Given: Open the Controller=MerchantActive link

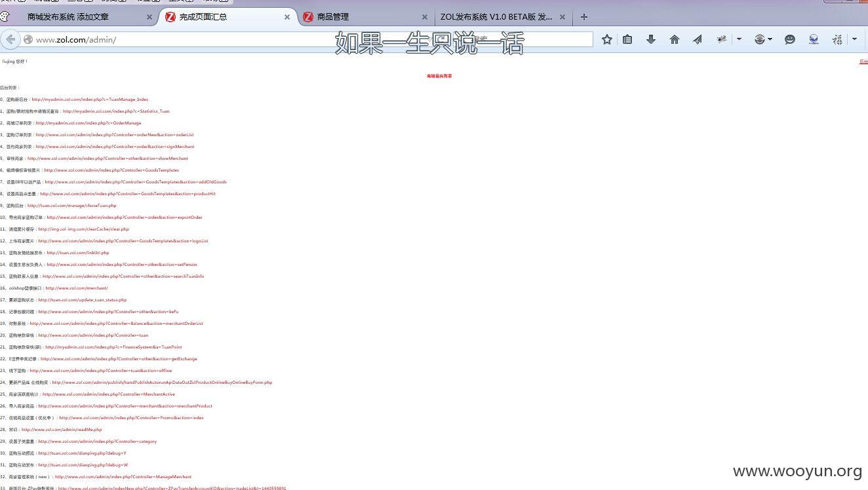Looking at the screenshot, I should (109, 394).
